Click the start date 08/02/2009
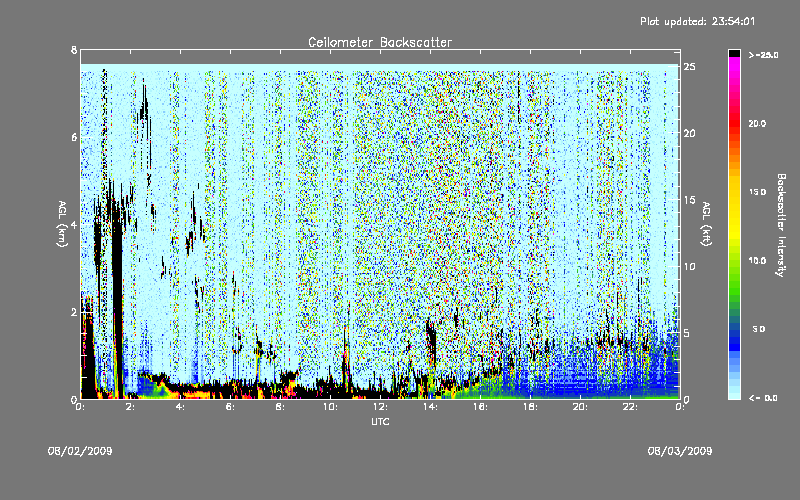Screen dimensions: 800x500 [x=80, y=451]
